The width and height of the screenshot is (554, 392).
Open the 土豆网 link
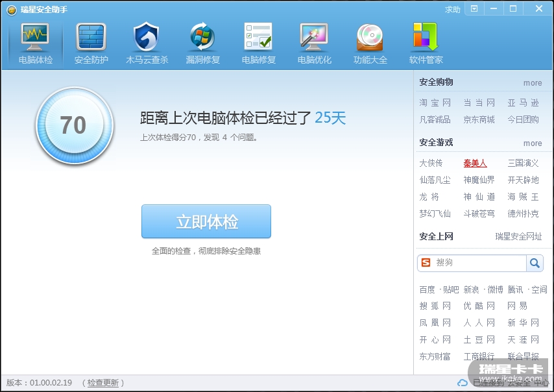(x=479, y=340)
